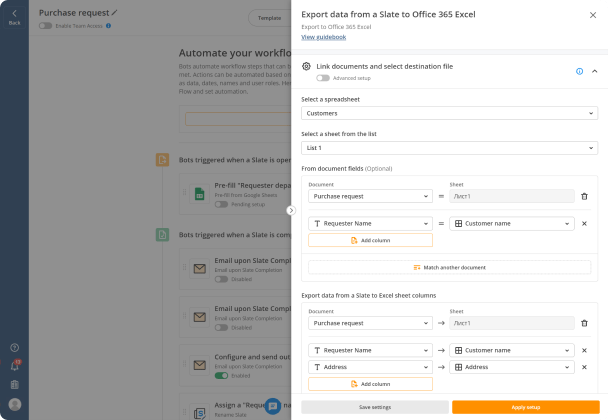
Task: Click the Slate opened trigger icon
Action: pyautogui.click(x=162, y=159)
